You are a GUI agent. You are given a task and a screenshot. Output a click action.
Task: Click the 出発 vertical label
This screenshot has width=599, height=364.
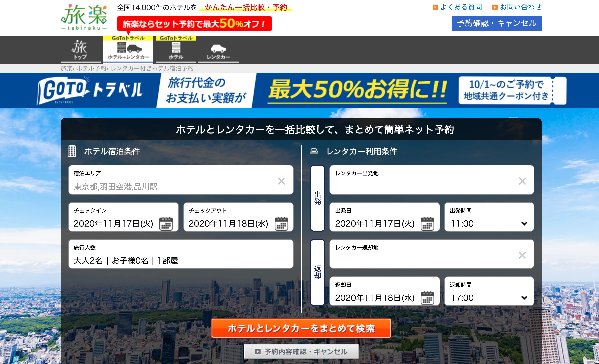coord(318,198)
